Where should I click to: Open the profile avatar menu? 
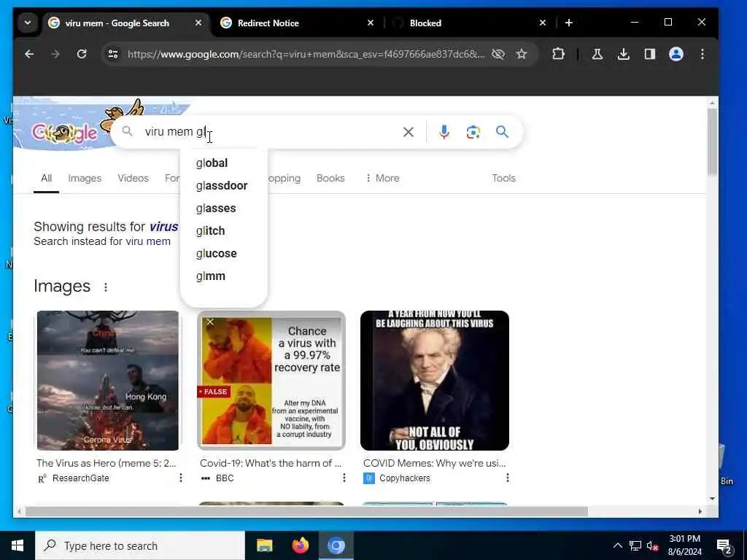click(x=676, y=54)
